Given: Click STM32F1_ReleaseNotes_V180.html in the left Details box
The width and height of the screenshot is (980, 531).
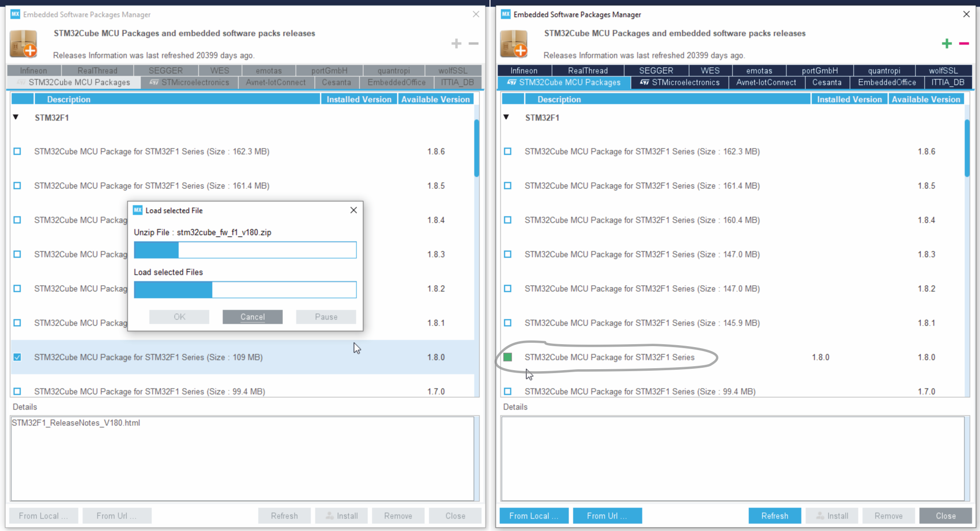Looking at the screenshot, I should coord(76,423).
